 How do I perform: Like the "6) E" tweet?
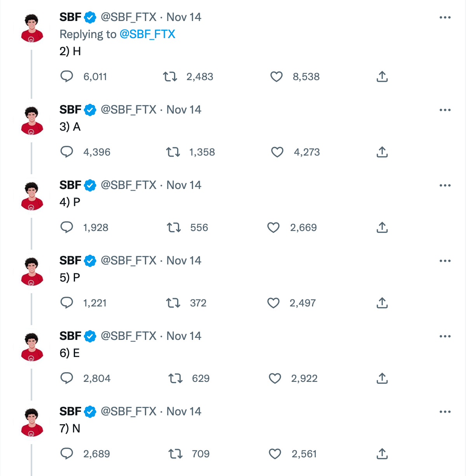click(x=275, y=378)
